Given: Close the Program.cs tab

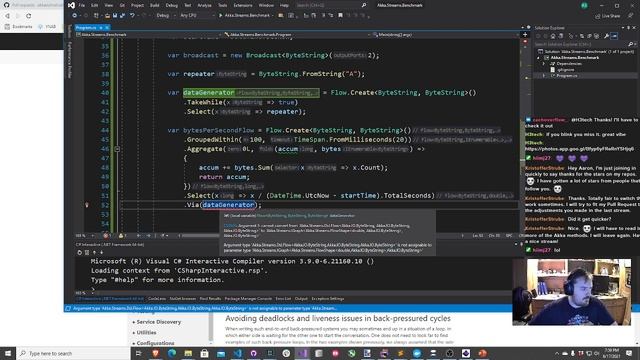Looking at the screenshot, I should [107, 27].
